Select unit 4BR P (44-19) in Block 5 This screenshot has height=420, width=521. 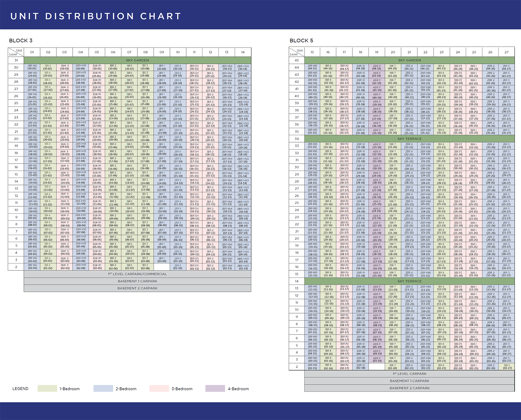click(376, 67)
